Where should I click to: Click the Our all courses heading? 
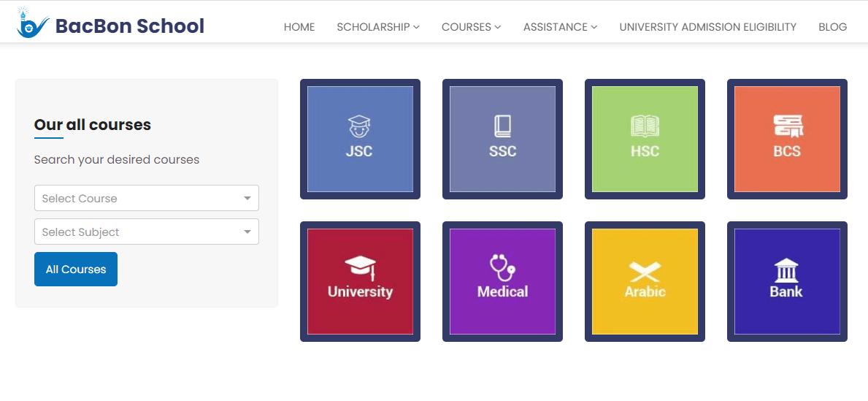click(93, 125)
